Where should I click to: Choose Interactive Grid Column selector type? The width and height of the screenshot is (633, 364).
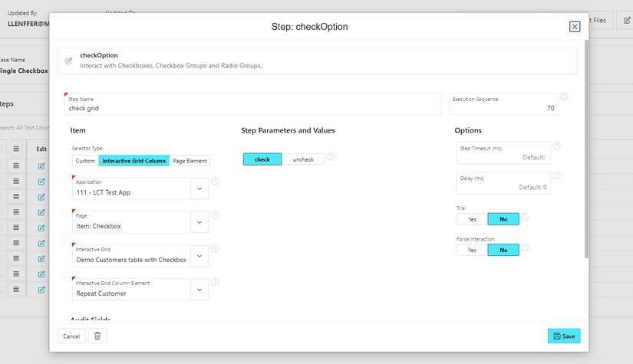[x=134, y=161]
